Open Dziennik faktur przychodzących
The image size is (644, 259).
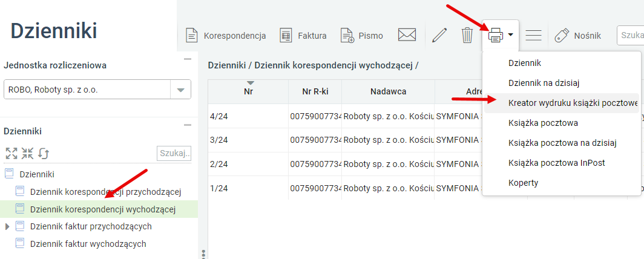point(91,226)
